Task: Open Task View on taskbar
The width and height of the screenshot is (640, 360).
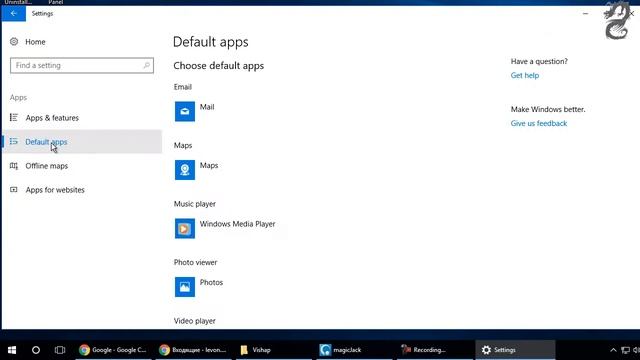Action: click(x=60, y=350)
